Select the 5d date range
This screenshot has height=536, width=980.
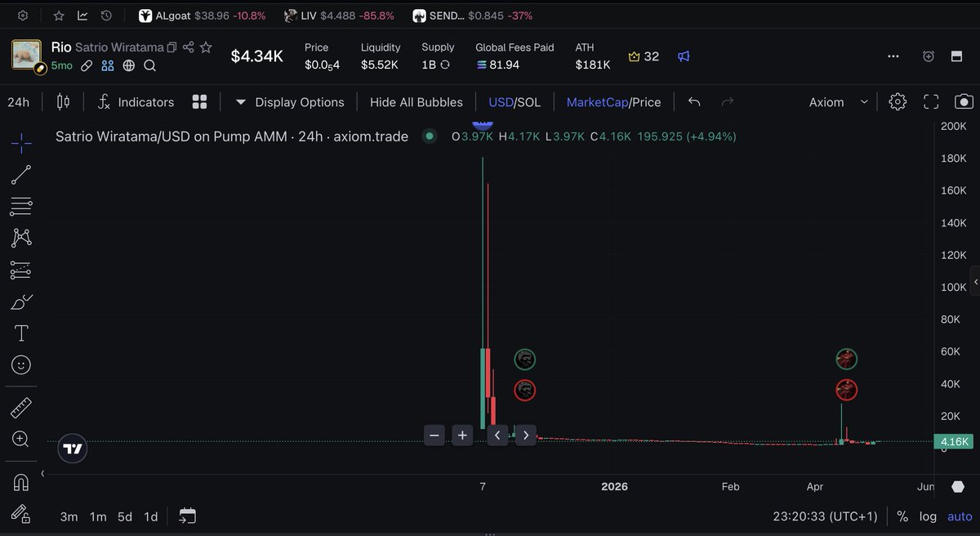[125, 516]
